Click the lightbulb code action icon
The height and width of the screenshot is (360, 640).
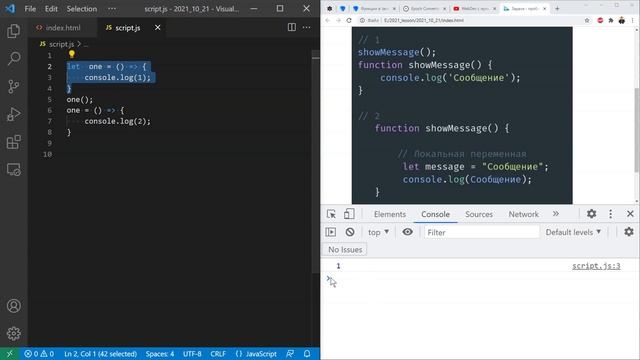coord(72,54)
